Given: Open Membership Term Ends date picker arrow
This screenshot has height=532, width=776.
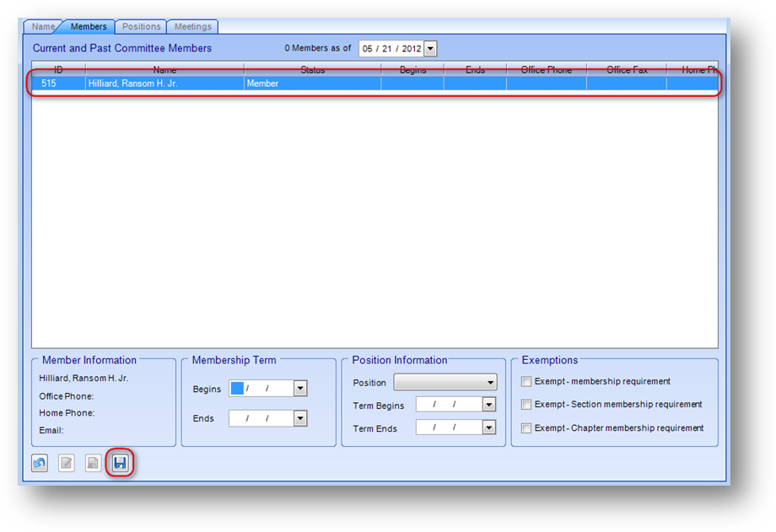Looking at the screenshot, I should (x=300, y=419).
